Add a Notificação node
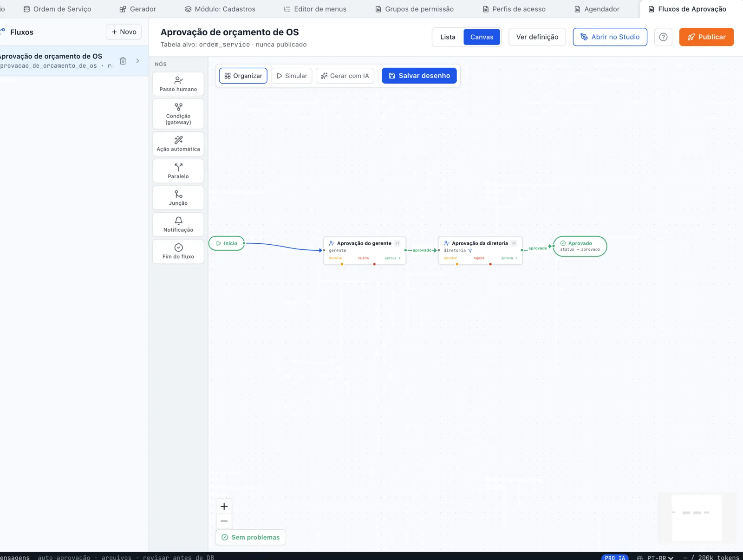The image size is (743, 560). (178, 225)
